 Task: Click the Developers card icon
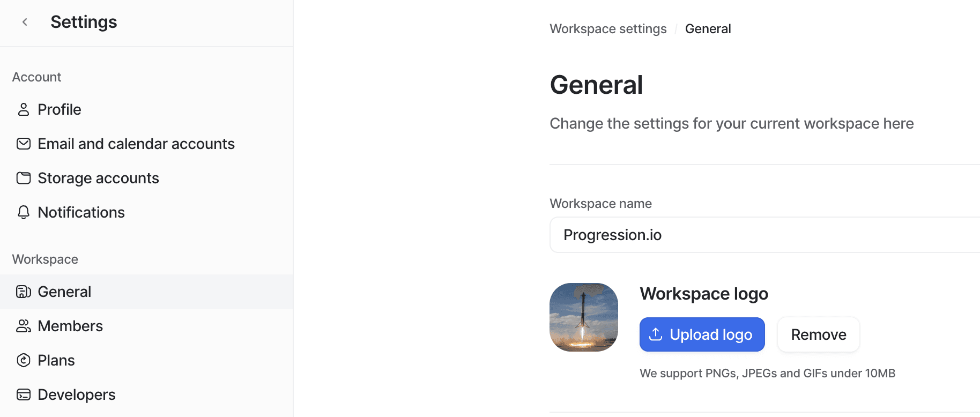coord(23,394)
